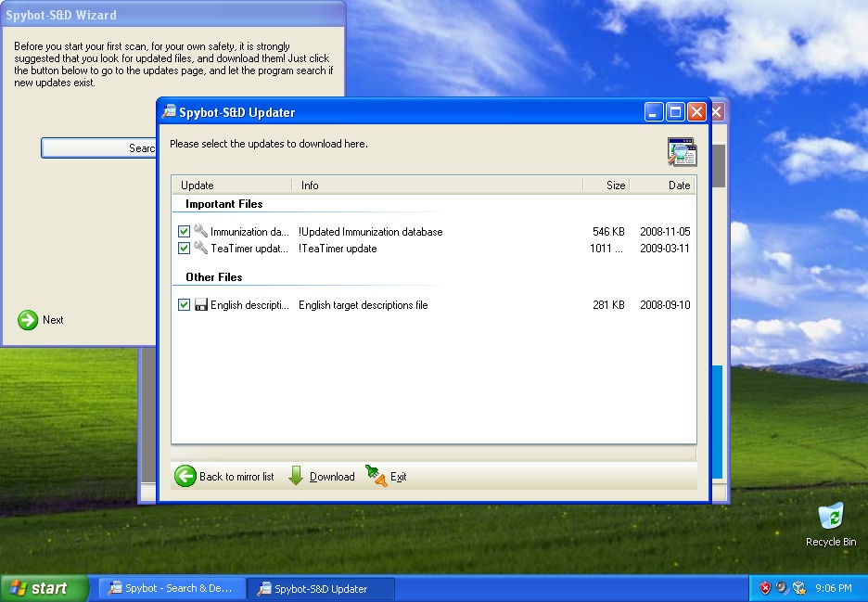Close the window behind the Updater
This screenshot has width=868, height=602.
click(718, 112)
